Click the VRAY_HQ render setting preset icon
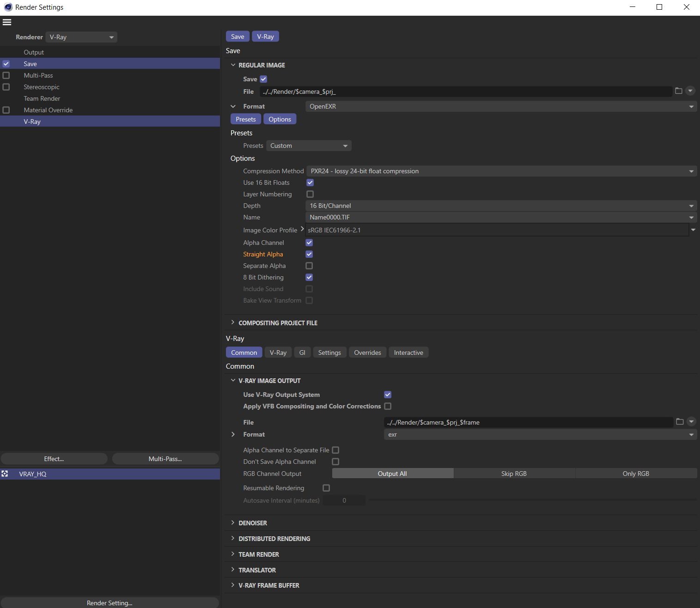This screenshot has height=608, width=700. pos(5,474)
